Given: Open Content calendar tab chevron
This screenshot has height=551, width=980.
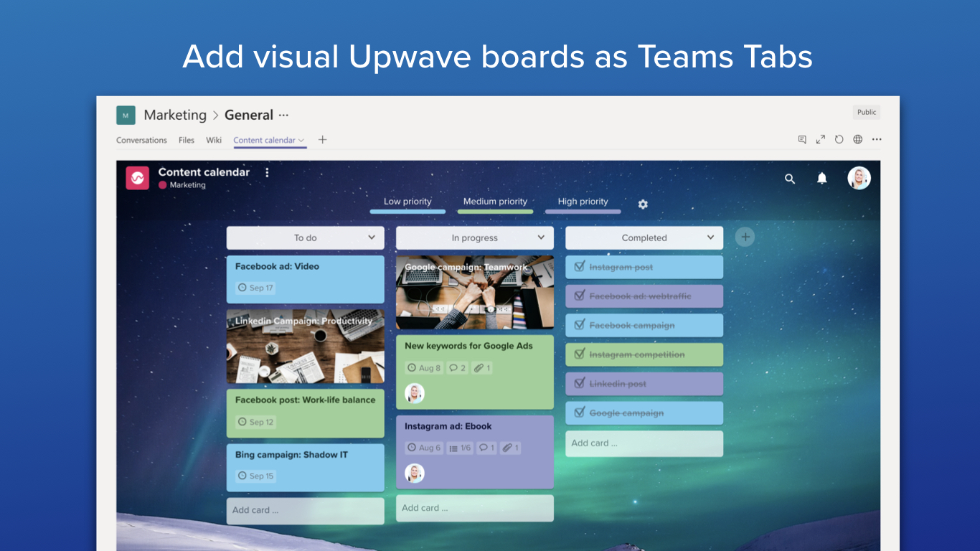Looking at the screenshot, I should pyautogui.click(x=301, y=140).
